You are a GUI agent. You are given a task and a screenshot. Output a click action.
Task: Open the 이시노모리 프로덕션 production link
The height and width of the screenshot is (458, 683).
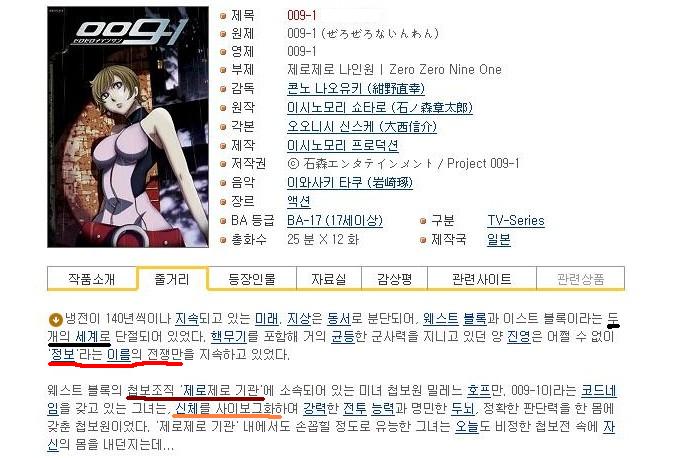[x=343, y=145]
